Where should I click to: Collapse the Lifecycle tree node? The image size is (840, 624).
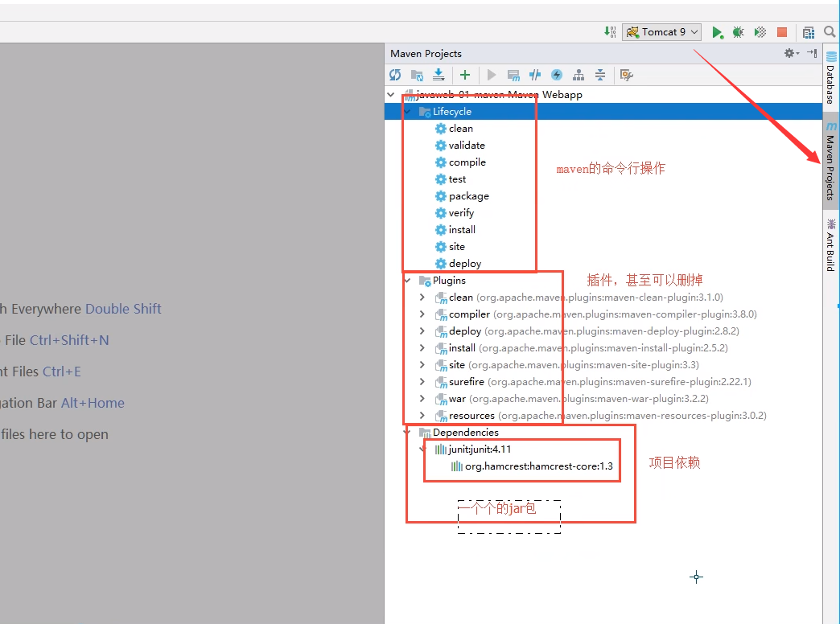coord(408,112)
